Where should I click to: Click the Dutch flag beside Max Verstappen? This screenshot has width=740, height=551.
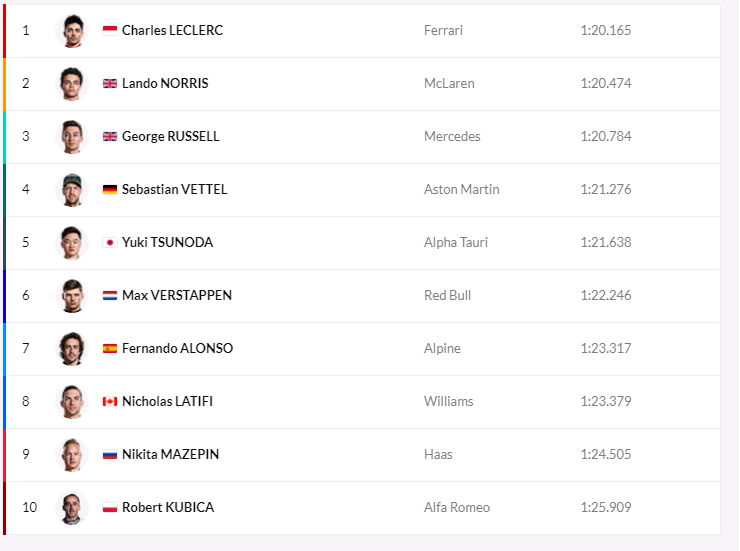[x=109, y=295]
